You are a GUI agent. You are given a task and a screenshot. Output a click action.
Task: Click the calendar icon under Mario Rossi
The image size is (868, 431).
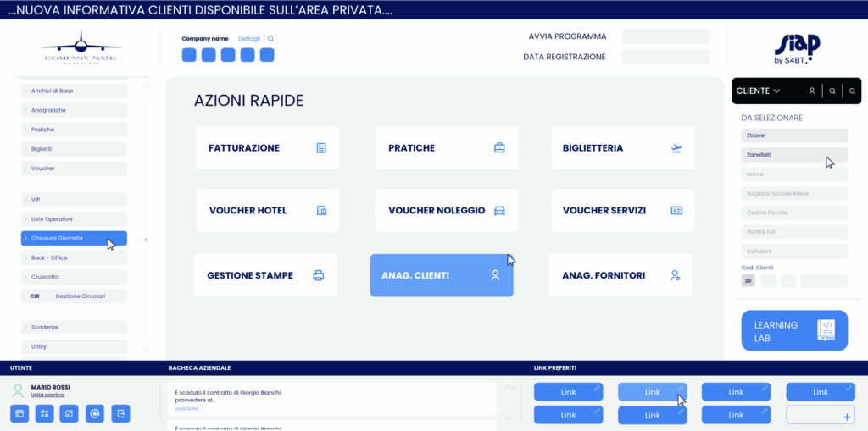(x=19, y=413)
